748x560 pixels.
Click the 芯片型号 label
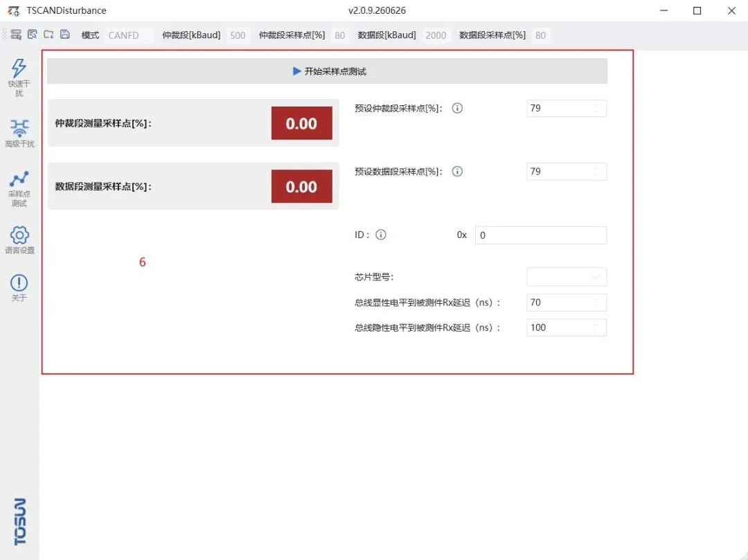click(374, 277)
